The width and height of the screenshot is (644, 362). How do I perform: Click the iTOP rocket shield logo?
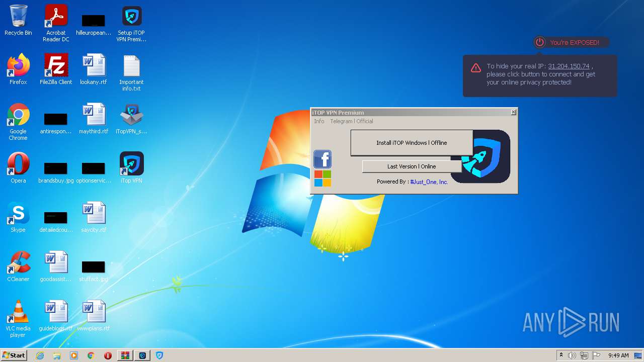click(x=486, y=156)
